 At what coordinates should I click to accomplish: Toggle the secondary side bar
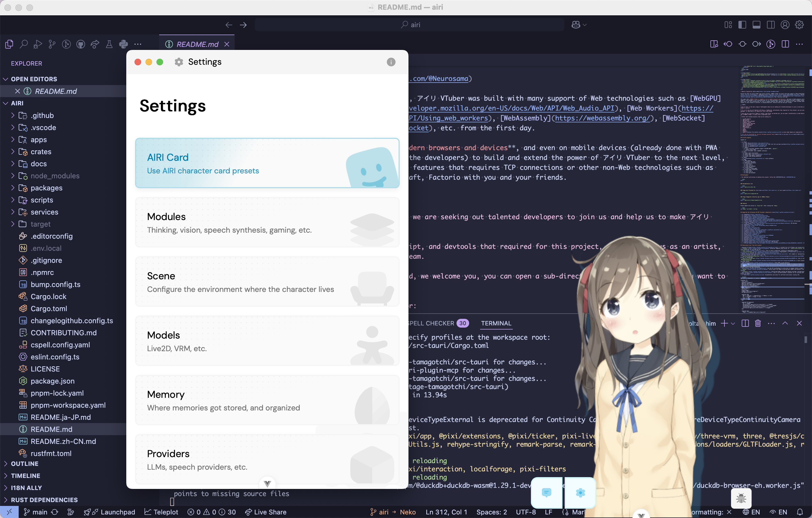point(771,25)
